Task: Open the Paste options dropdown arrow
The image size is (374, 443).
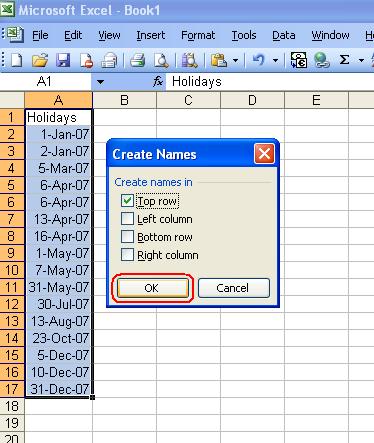Action: pos(235,61)
